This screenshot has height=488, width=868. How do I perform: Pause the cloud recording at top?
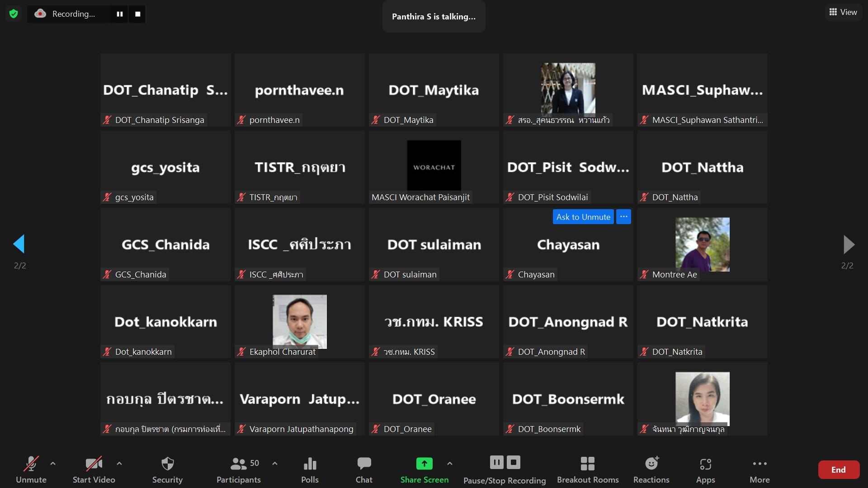[x=120, y=14]
